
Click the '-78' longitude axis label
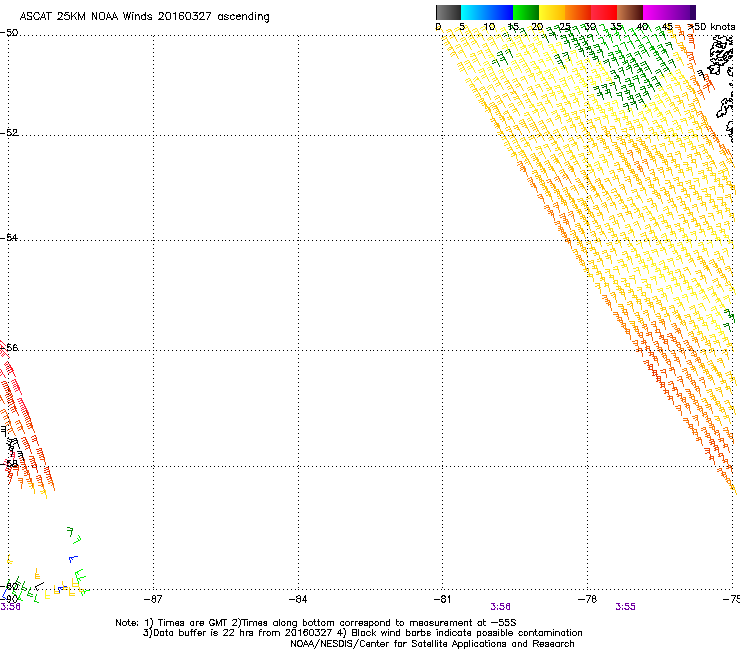pyautogui.click(x=587, y=599)
